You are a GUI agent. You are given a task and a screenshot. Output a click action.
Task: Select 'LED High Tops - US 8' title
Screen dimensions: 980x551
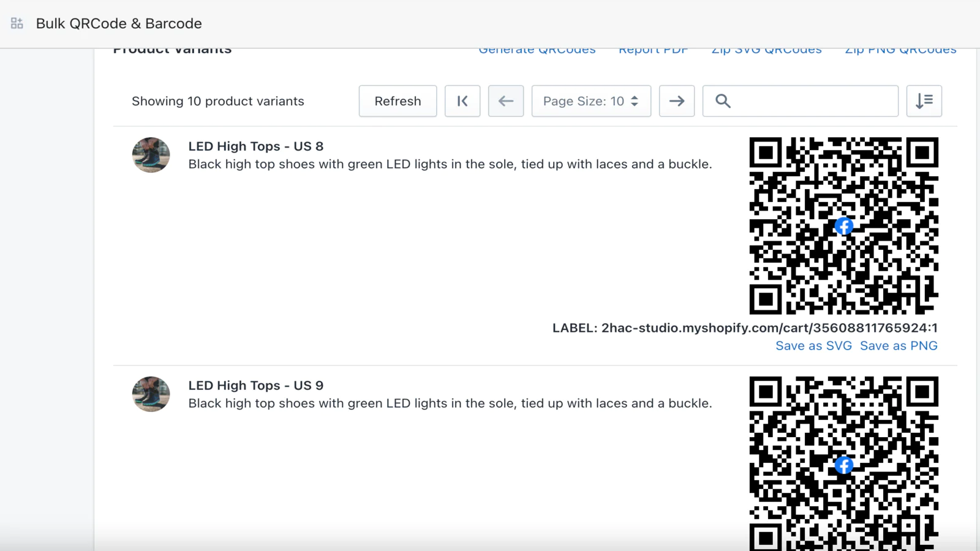(256, 146)
